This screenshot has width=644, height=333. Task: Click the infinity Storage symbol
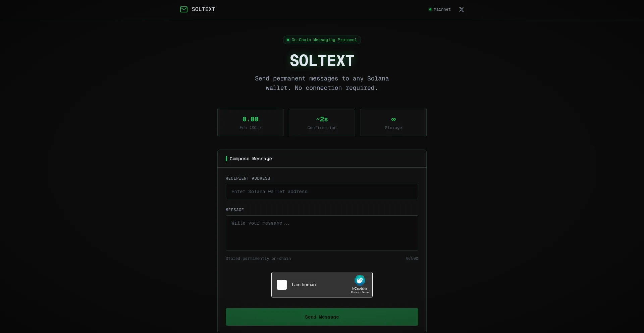point(393,119)
